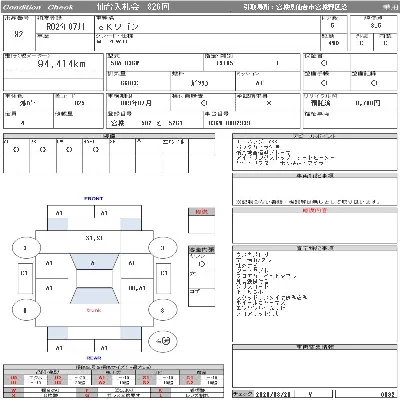Click the auction session number in header bar
The height and width of the screenshot is (400, 400).
click(x=158, y=7)
